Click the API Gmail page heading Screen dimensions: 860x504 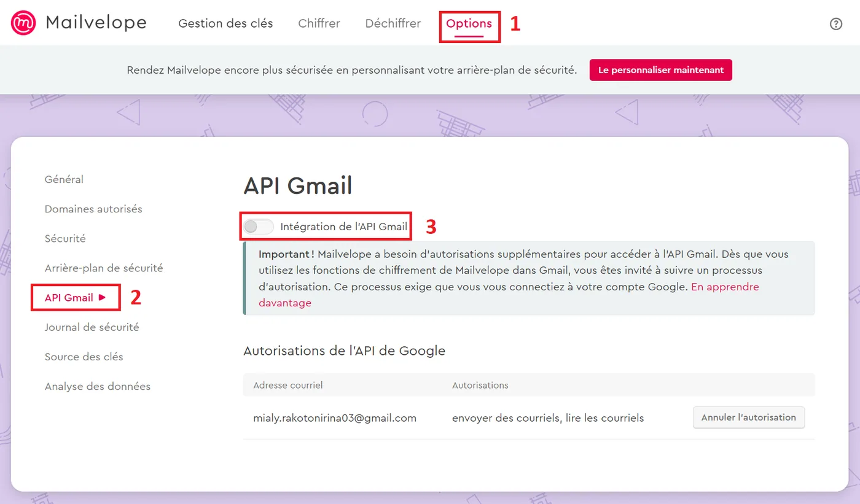point(298,185)
